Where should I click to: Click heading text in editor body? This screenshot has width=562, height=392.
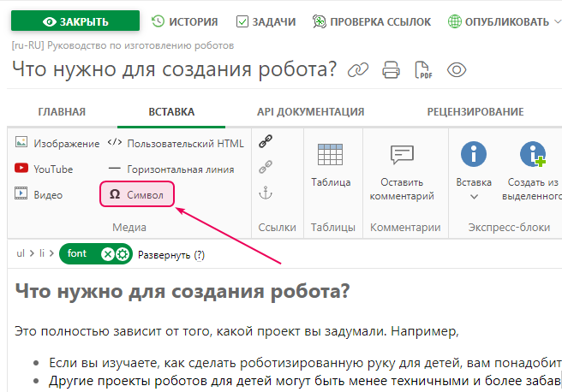coord(182,291)
